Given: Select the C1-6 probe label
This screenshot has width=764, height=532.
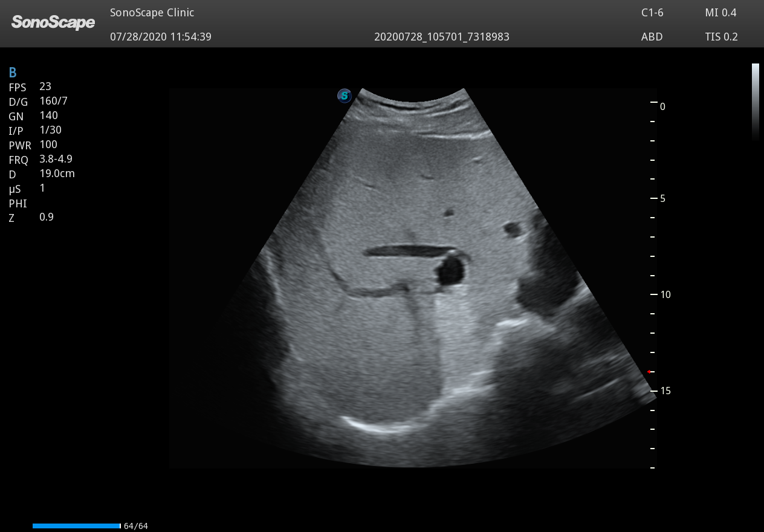Looking at the screenshot, I should [x=652, y=13].
